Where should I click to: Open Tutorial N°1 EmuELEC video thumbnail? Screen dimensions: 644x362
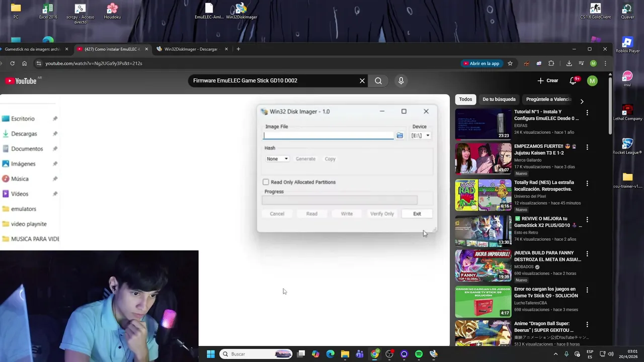tap(483, 124)
